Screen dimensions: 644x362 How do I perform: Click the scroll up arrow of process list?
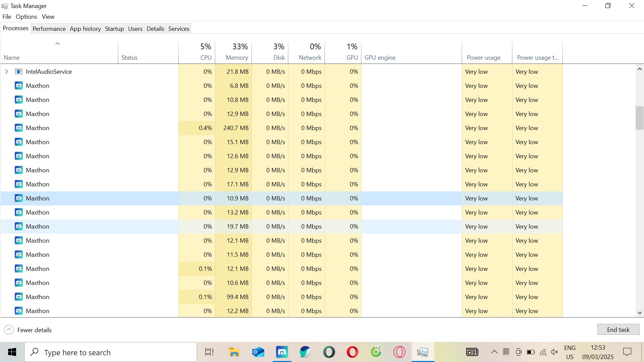640,69
